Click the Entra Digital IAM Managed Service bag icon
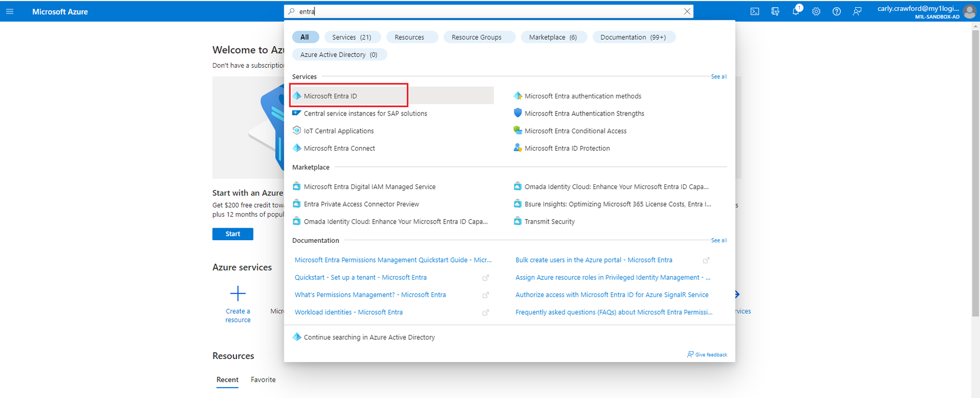This screenshot has width=980, height=398. [297, 186]
